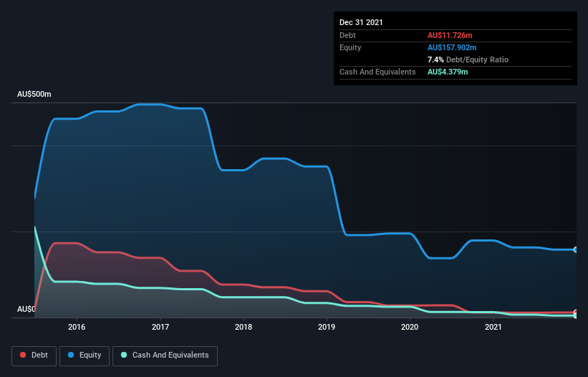Click the AU$500m y-axis label
This screenshot has width=588, height=377.
[34, 94]
